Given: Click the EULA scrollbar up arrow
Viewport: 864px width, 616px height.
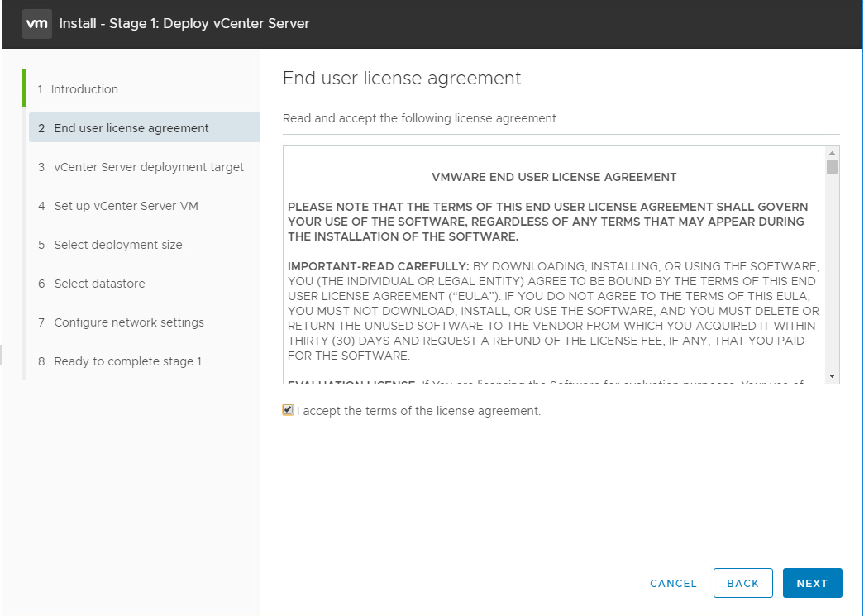Looking at the screenshot, I should click(833, 153).
